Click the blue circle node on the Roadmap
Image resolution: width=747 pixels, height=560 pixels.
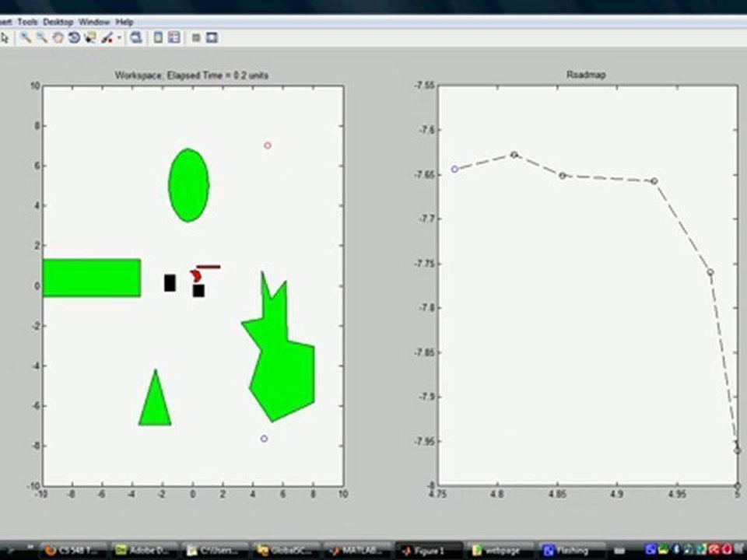[x=454, y=169]
